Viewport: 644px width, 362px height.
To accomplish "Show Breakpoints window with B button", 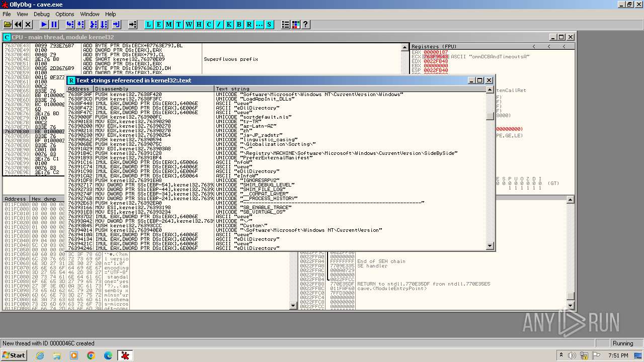I will (x=239, y=24).
